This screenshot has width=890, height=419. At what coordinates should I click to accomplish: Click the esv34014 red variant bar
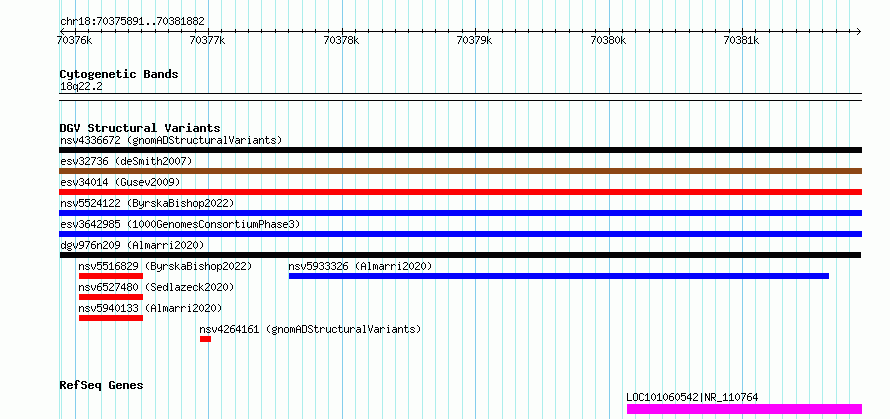[x=460, y=192]
